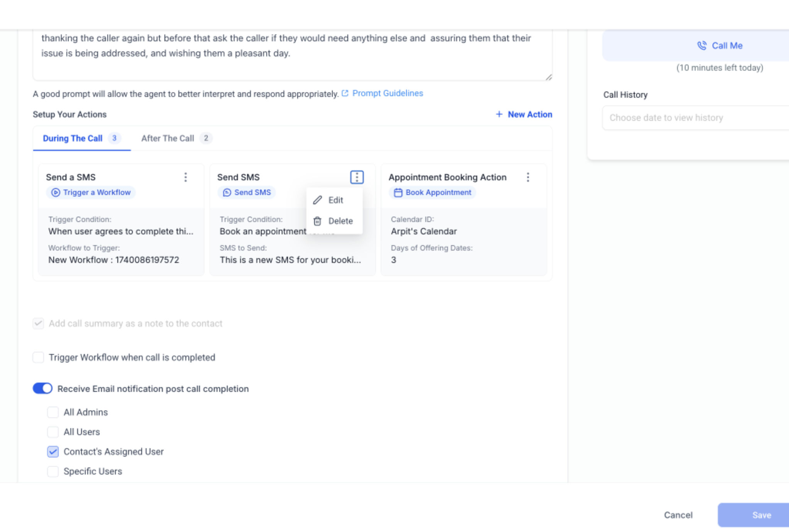The width and height of the screenshot is (789, 532).
Task: Toggle Receive Email notification post call completion
Action: 42,388
